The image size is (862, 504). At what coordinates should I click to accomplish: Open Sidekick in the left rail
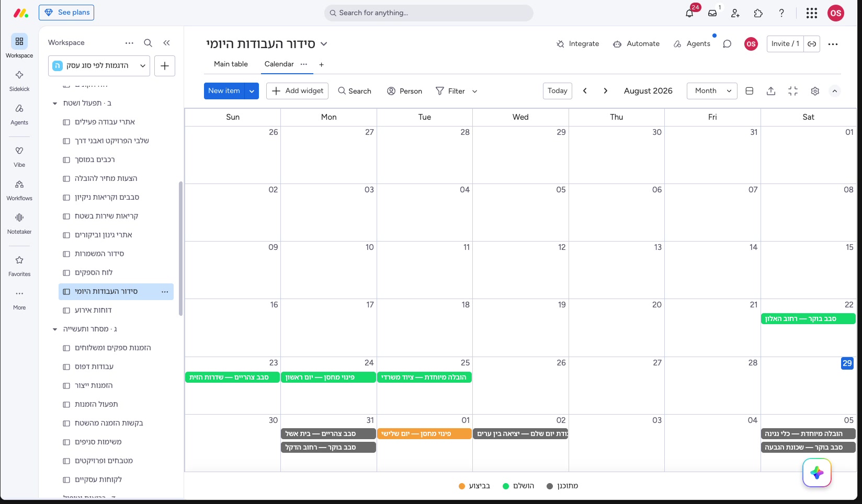[19, 80]
